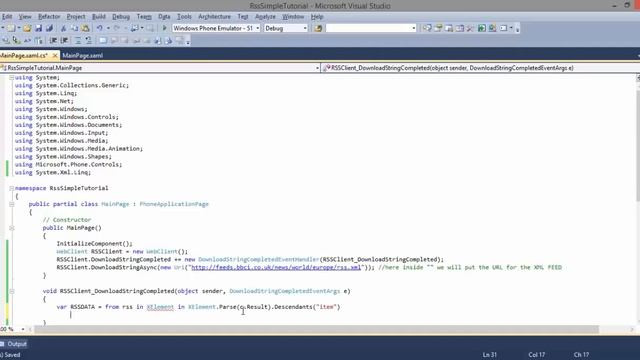This screenshot has width=640, height=360.
Task: Switch to the MainPage.xaml tab
Action: (83, 56)
